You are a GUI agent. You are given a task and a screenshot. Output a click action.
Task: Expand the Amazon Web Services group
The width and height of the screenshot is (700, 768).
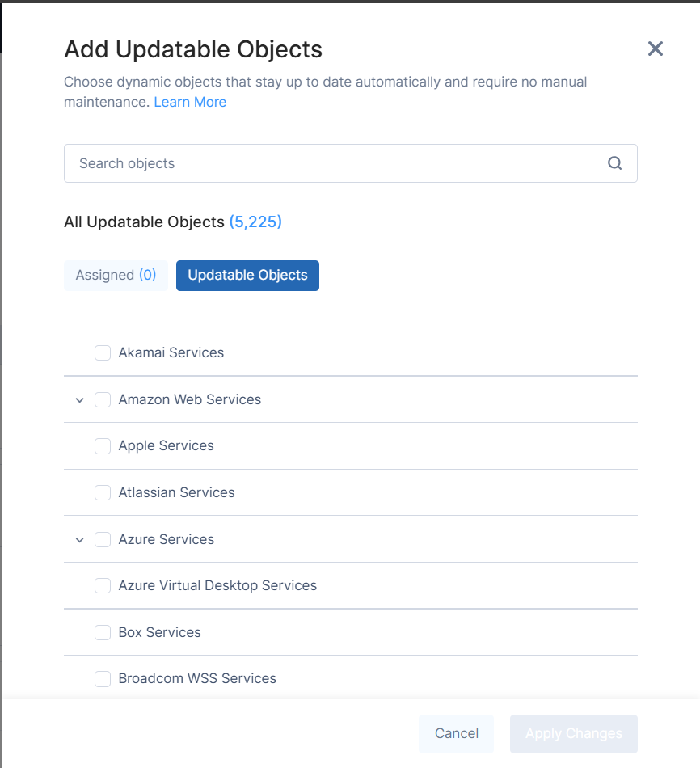point(79,400)
